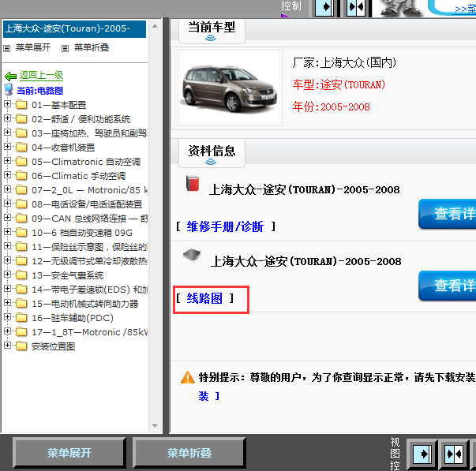Click 查看详 button next to 线路图
Screen dimensions: 476x471
click(447, 286)
